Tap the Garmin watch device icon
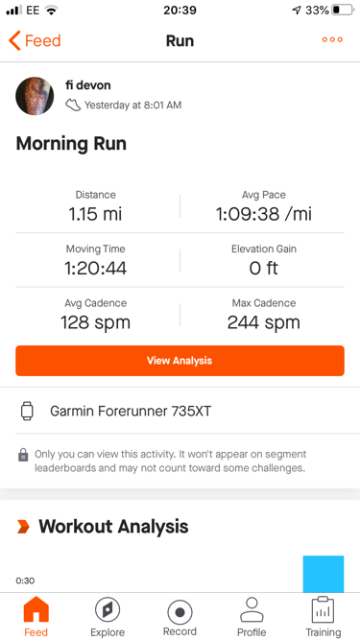This screenshot has width=360, height=640. point(27,411)
